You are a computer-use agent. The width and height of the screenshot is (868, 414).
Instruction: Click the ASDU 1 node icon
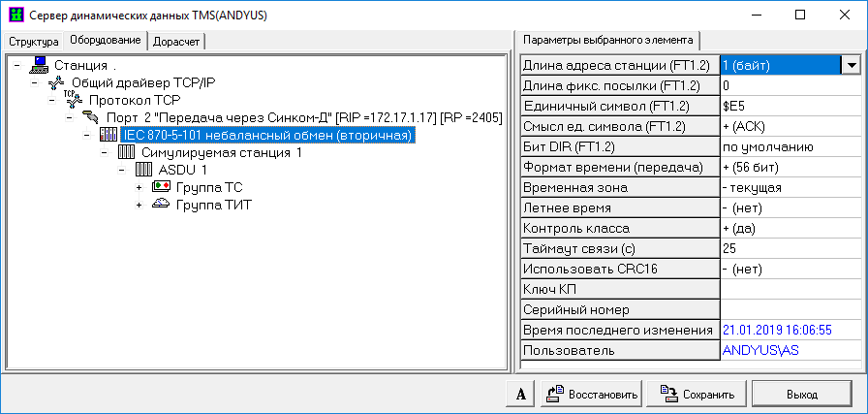[x=143, y=171]
